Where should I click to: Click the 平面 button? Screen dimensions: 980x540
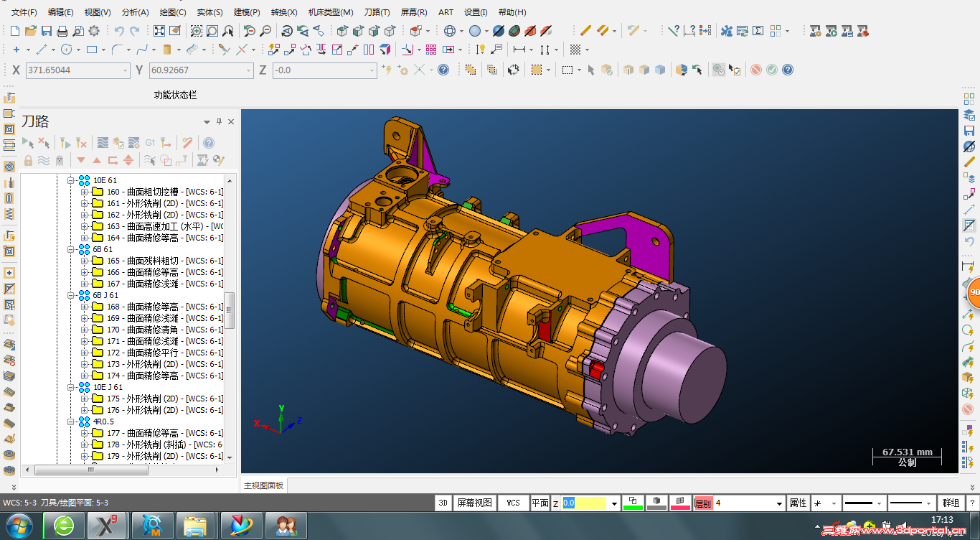tap(540, 503)
